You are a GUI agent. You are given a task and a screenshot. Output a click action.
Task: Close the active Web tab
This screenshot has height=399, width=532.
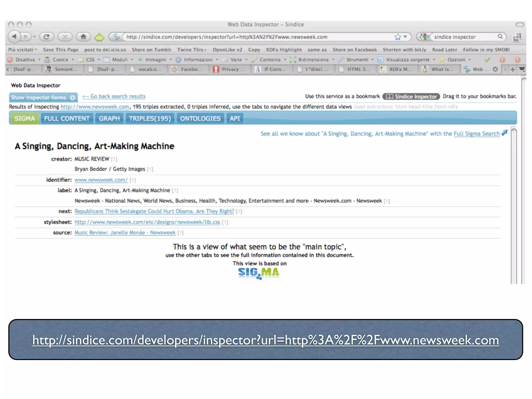click(x=495, y=69)
